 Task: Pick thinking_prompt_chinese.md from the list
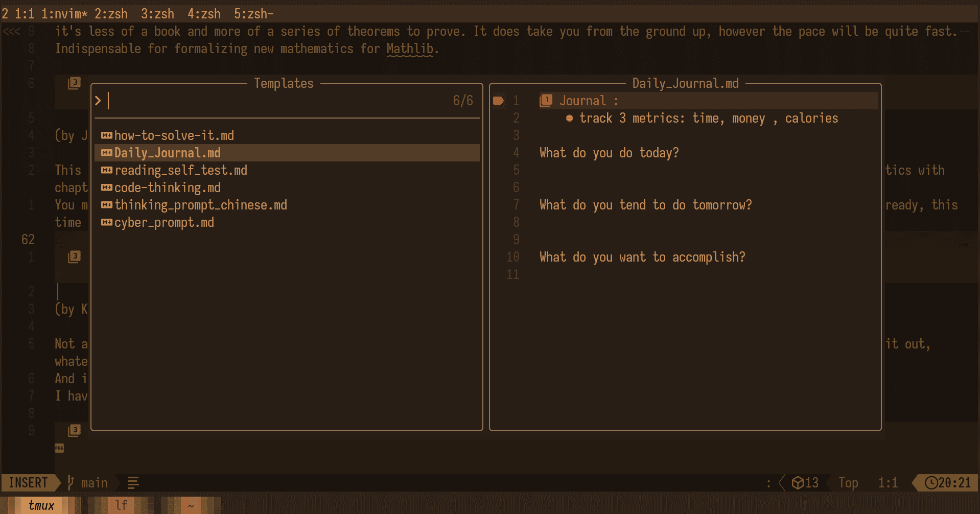[x=200, y=205]
